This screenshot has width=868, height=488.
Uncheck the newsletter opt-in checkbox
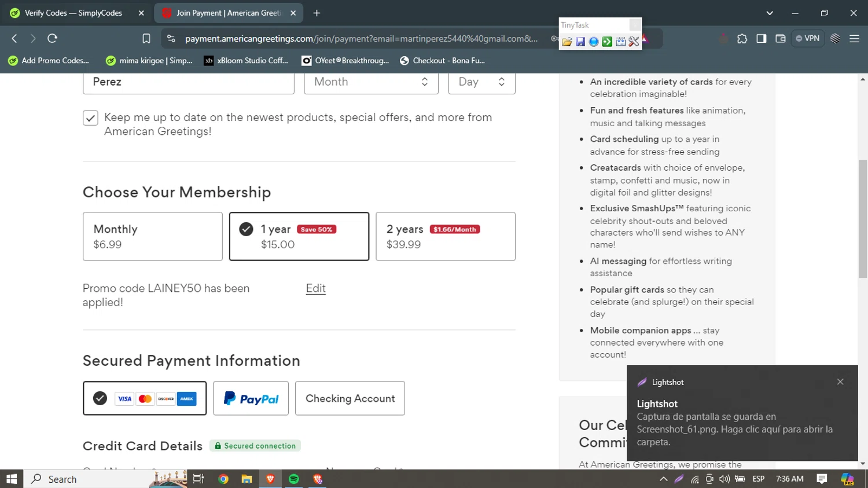90,118
